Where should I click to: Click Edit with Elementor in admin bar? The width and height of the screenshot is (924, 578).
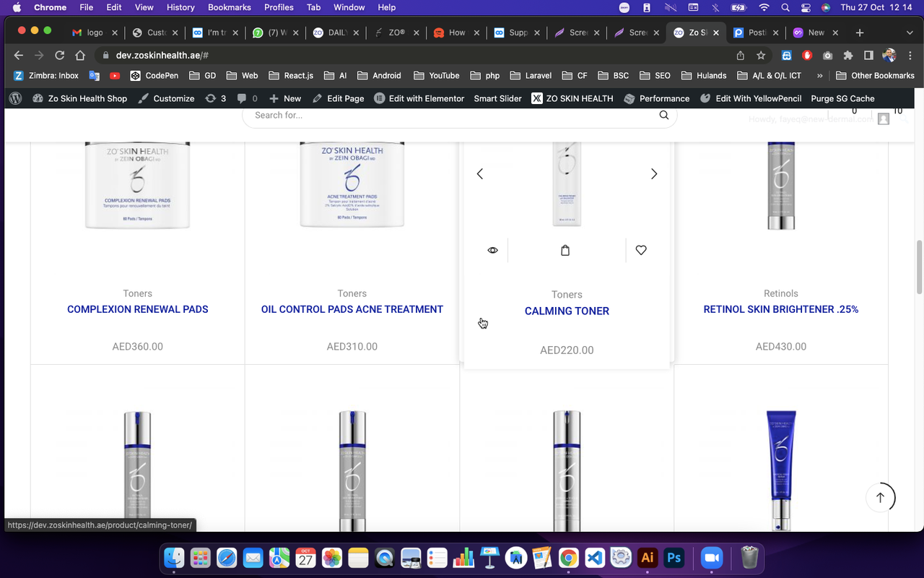click(x=419, y=98)
